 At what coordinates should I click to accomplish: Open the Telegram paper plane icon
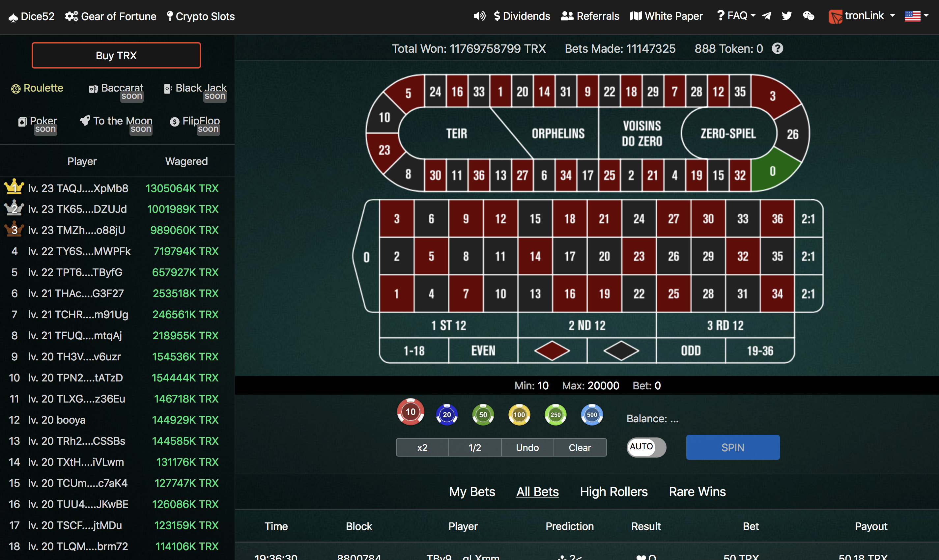pyautogui.click(x=767, y=16)
